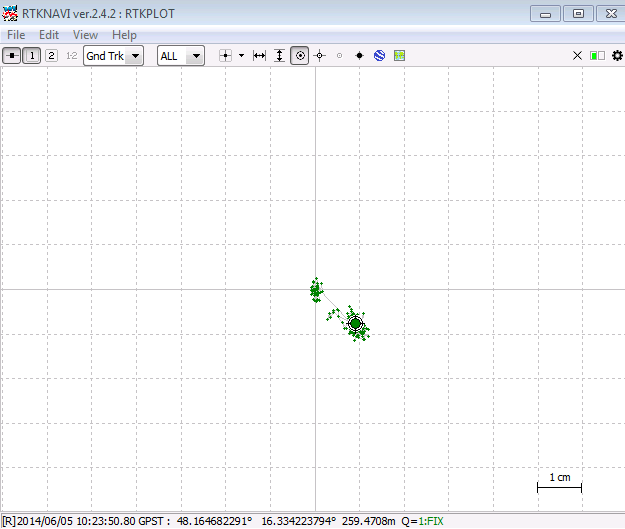The height and width of the screenshot is (529, 625).
Task: Toggle the connect-to-RTKNAVI button
Action: 12,56
